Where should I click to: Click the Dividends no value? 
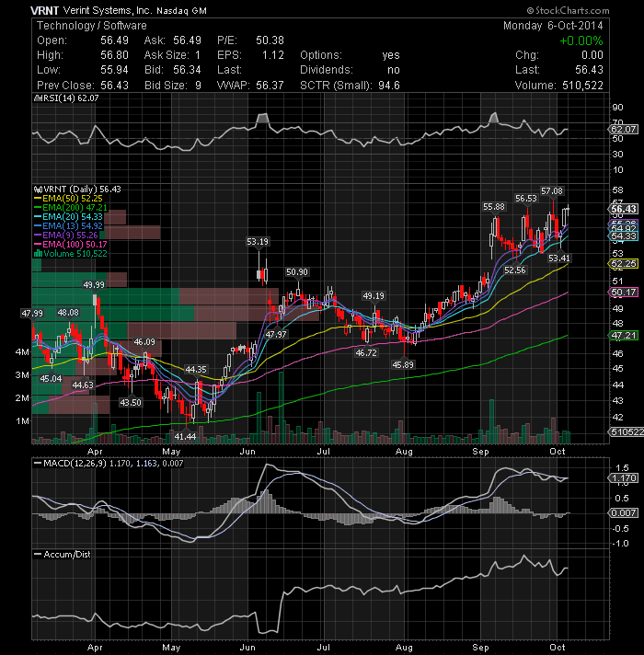pos(394,70)
